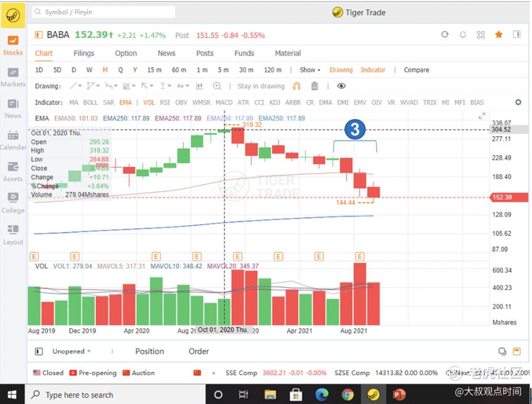
Task: Select the 15 m timeframe
Action: coord(154,70)
